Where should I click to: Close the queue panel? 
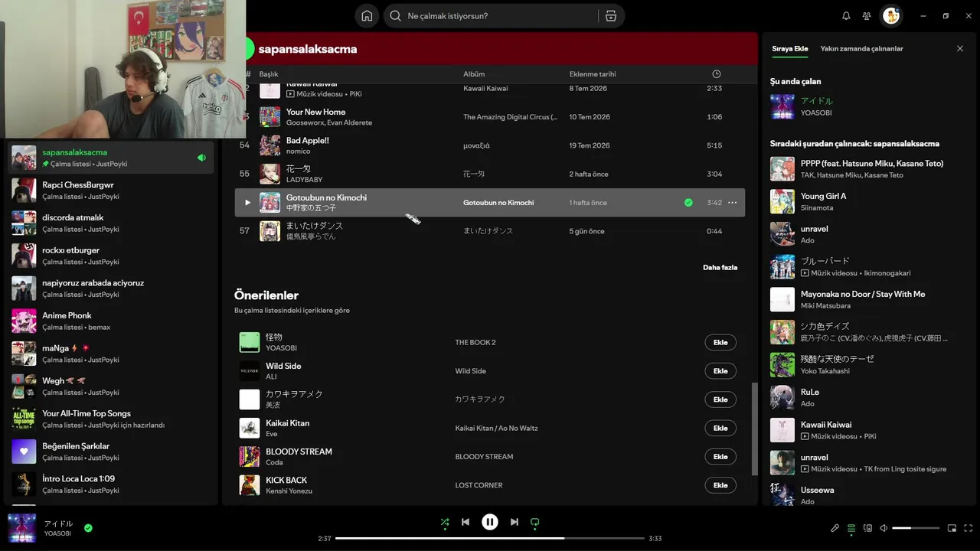point(960,49)
